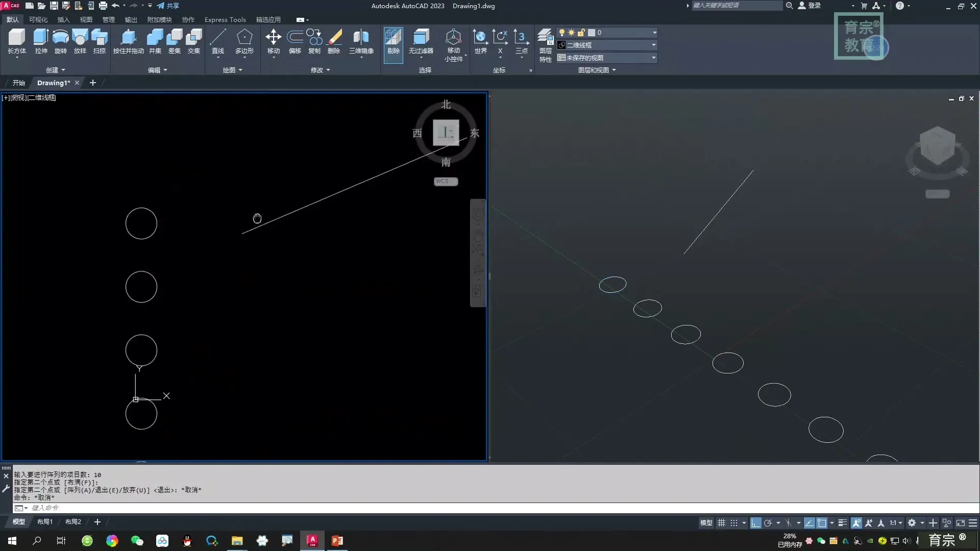Click layer 0 color swatch
Image resolution: width=980 pixels, height=551 pixels.
(592, 33)
